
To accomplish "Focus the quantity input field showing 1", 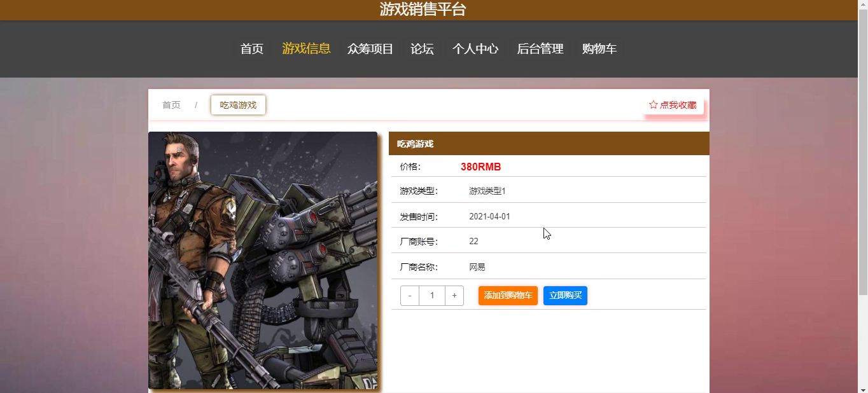I will (x=432, y=296).
